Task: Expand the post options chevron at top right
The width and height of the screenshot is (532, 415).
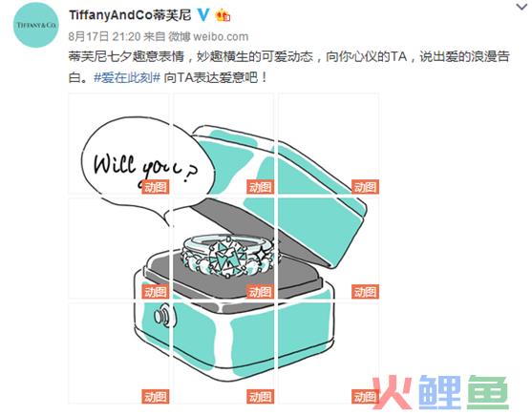Action: 521,6
